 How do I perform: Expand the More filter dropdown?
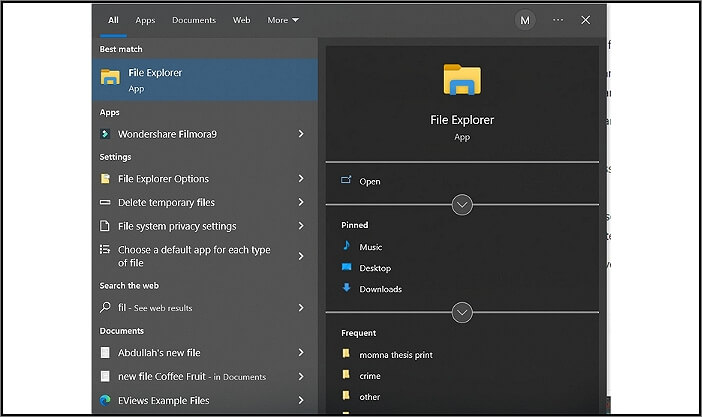click(x=282, y=20)
